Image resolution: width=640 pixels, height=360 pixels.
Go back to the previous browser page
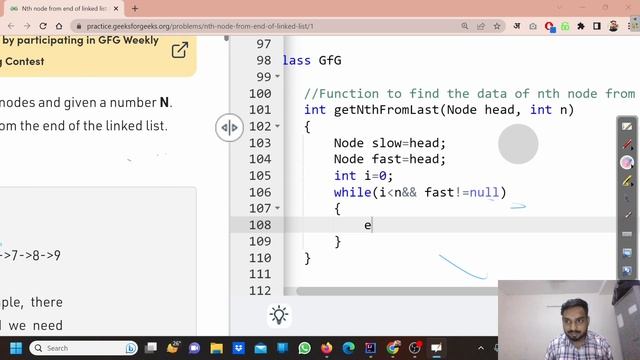(x=11, y=26)
